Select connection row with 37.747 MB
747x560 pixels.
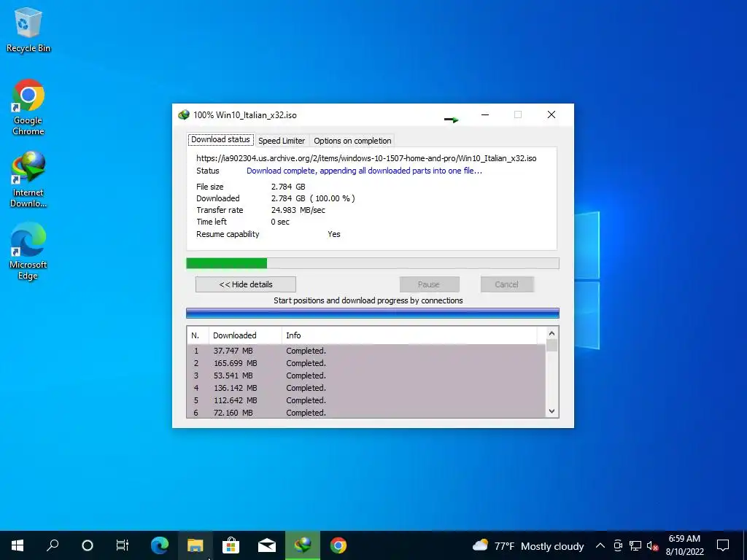(x=366, y=351)
